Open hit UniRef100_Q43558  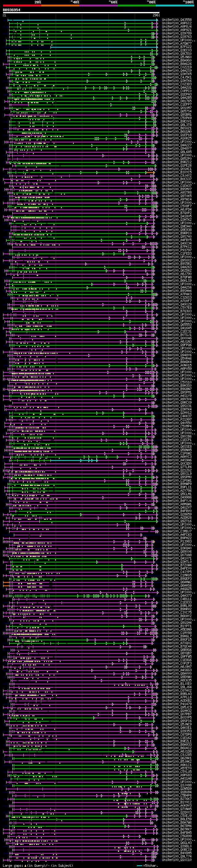pyautogui.click(x=176, y=20)
